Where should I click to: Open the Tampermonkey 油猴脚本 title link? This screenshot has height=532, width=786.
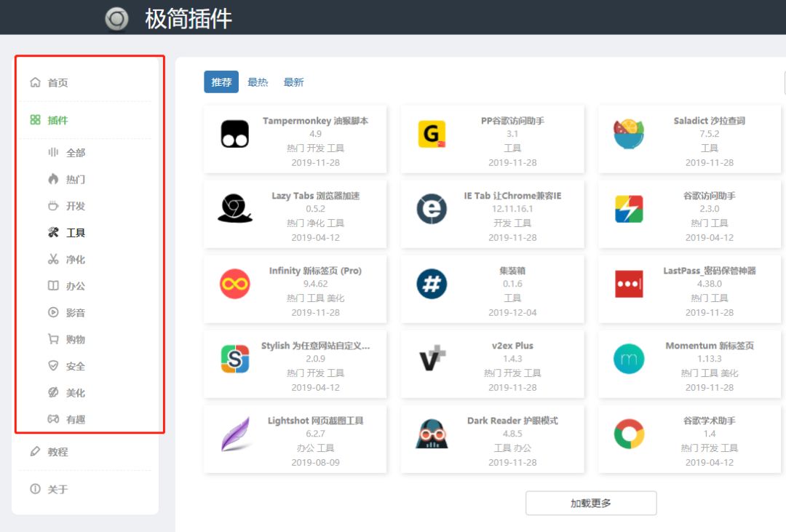tap(315, 121)
